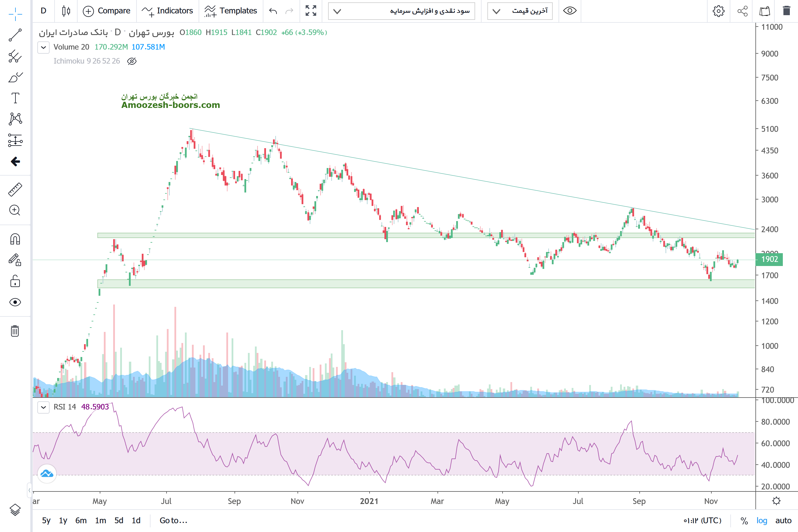798x532 pixels.
Task: Open candlestick chart style selector
Action: pyautogui.click(x=66, y=11)
